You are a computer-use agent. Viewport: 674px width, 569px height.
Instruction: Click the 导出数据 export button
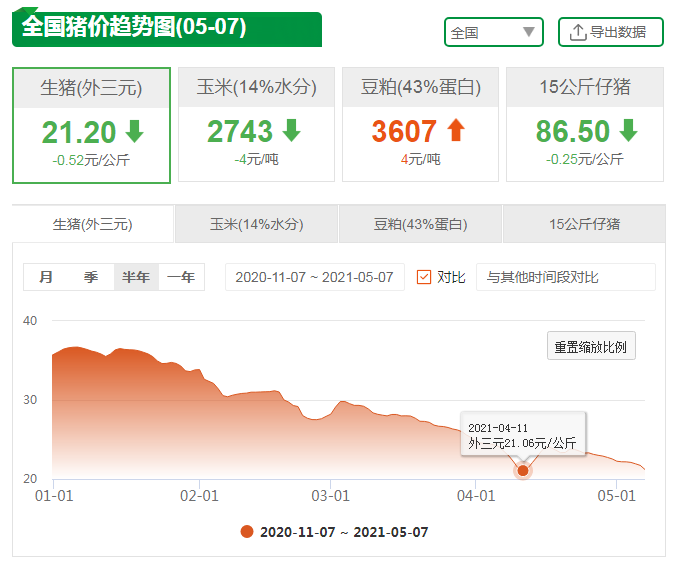(610, 32)
